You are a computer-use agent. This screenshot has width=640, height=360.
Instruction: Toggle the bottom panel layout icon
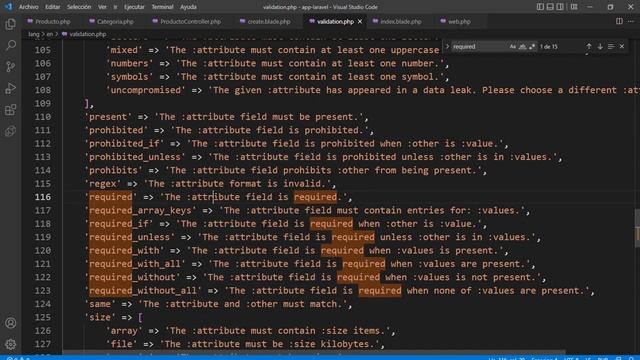pos(550,7)
